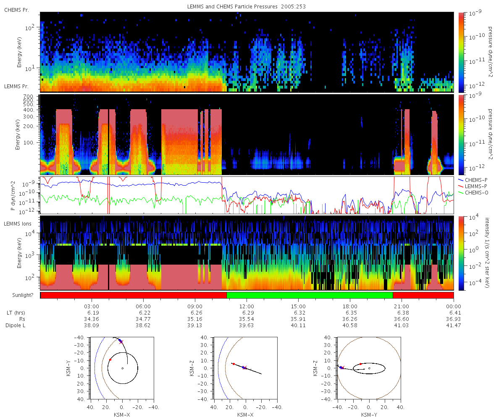This screenshot has height=420, width=504.
Task: Click the LEMMS pressure color bar
Action: [462, 135]
